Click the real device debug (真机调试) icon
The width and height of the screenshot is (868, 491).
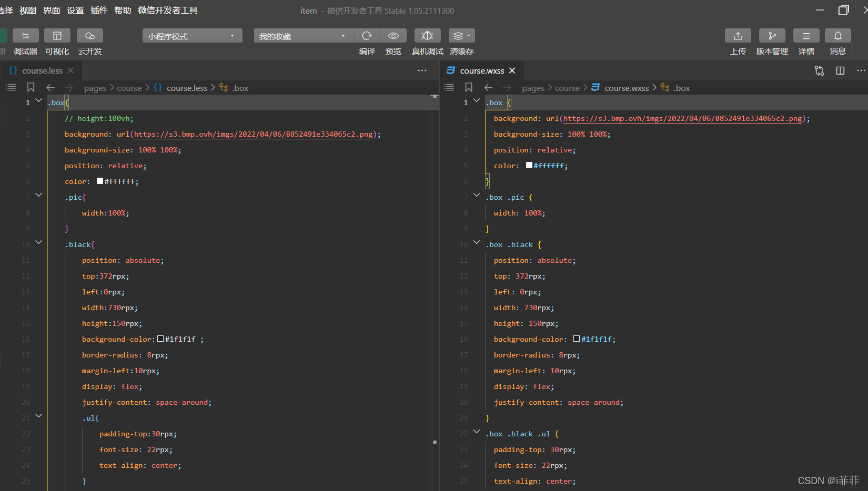pyautogui.click(x=428, y=36)
